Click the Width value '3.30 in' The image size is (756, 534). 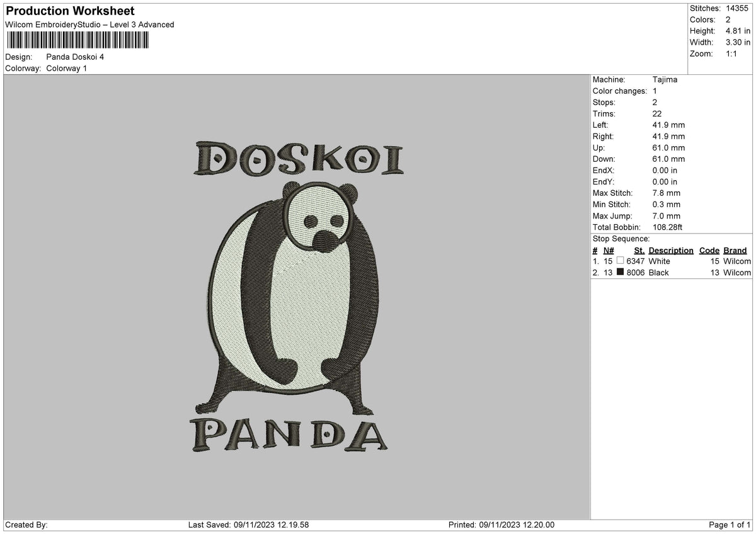738,42
